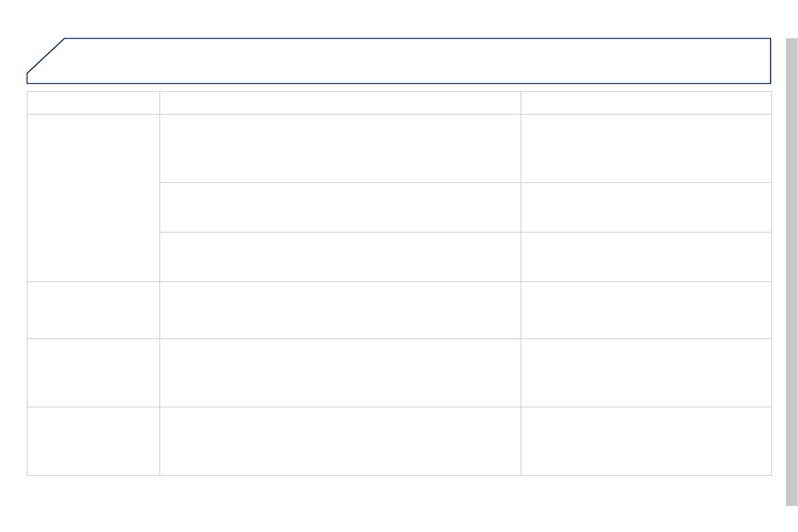
Task: Select middle column cell in second-to-last row
Action: pos(340,373)
